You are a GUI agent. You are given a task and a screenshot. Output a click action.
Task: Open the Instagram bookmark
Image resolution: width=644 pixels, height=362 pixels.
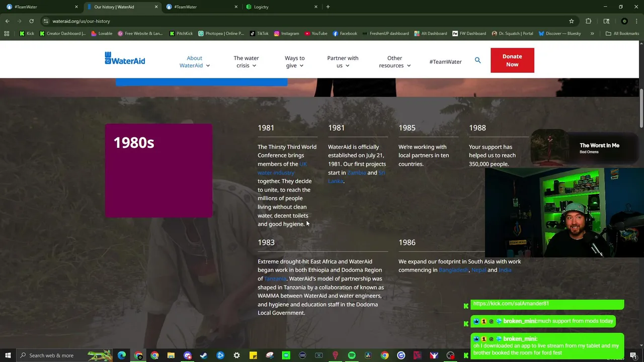(286, 34)
